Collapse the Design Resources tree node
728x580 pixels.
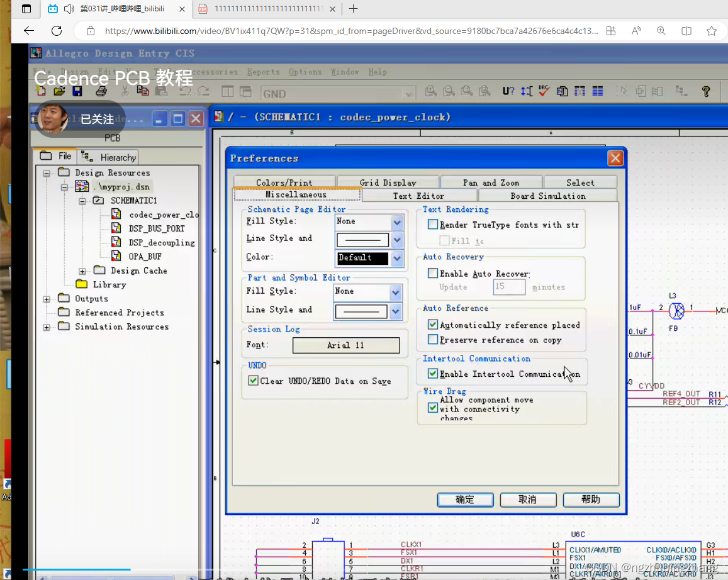click(x=47, y=174)
